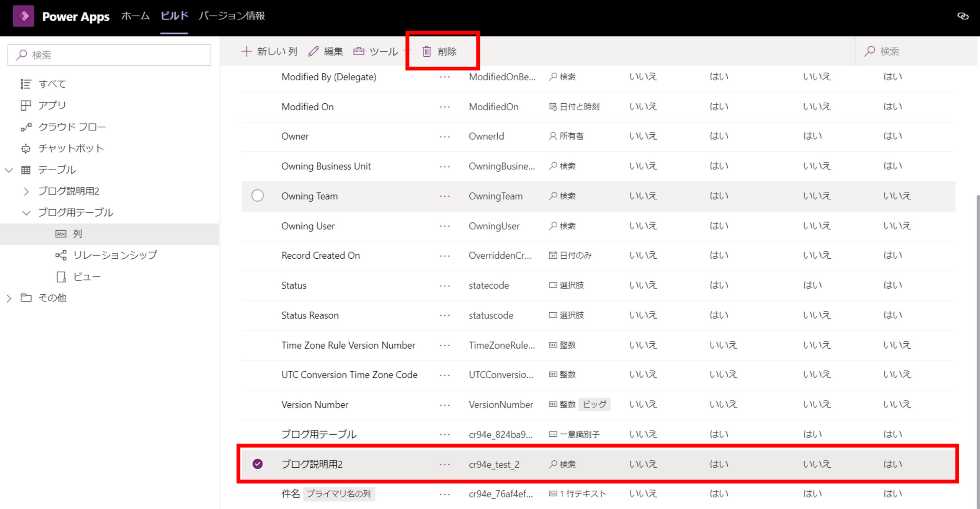Deselect the checked ブログ説明用2 row

pyautogui.click(x=257, y=464)
